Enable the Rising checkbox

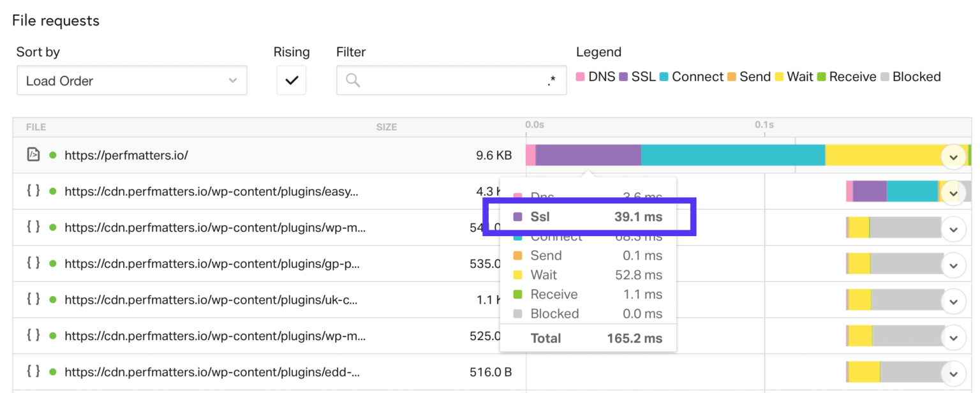click(x=291, y=80)
